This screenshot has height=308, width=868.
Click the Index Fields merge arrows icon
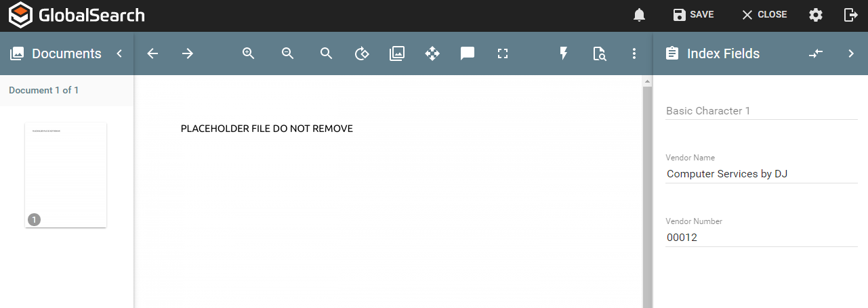(816, 53)
